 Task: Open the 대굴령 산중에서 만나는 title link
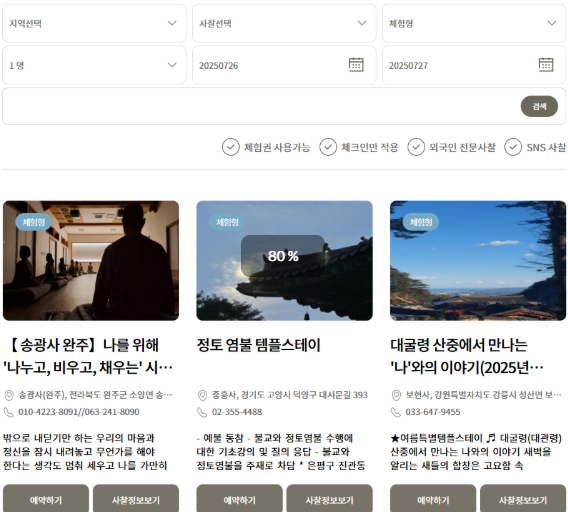pyautogui.click(x=467, y=356)
